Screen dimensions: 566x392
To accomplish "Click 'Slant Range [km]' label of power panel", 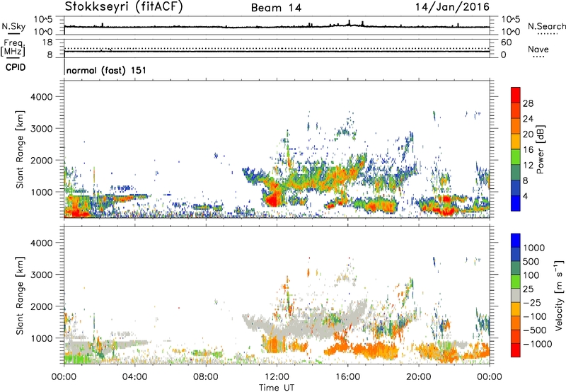I will 20,150.
